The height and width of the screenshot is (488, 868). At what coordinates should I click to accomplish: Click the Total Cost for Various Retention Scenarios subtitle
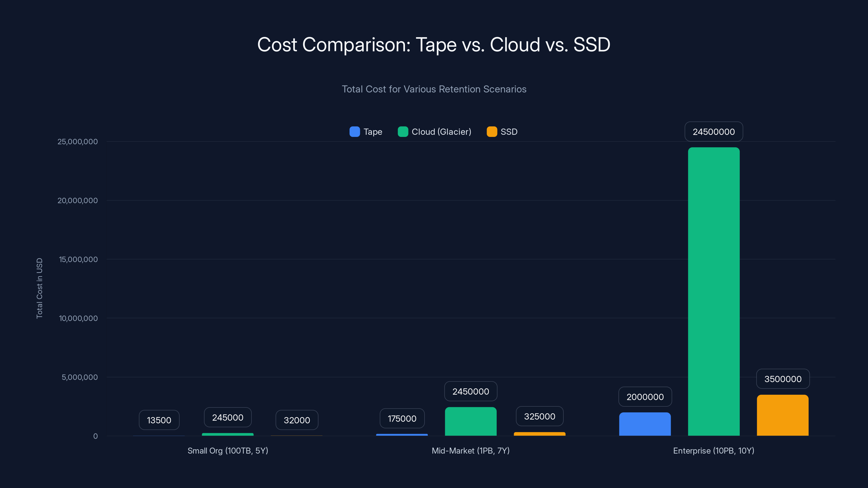(434, 89)
